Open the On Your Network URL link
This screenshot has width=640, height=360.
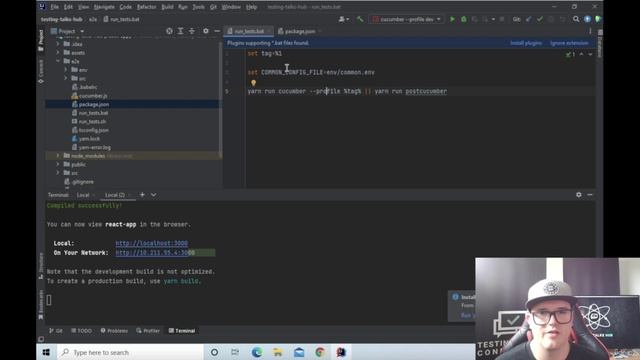pyautogui.click(x=155, y=253)
